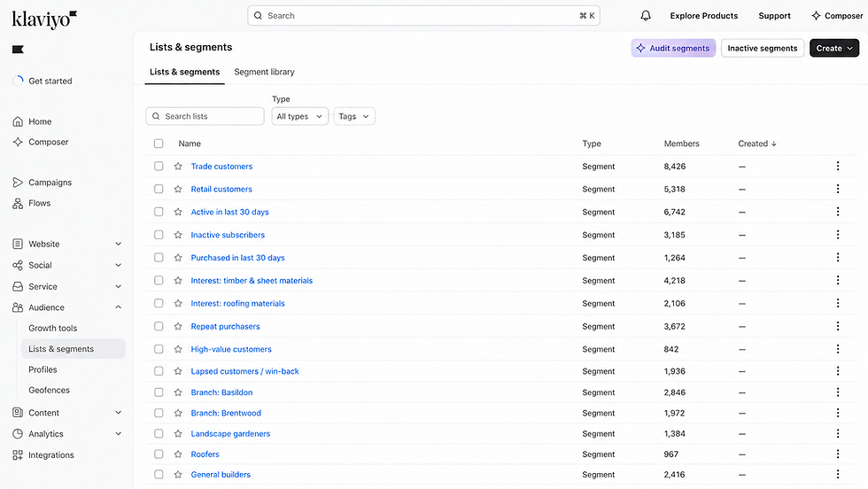The image size is (868, 489).
Task: Open the Create dropdown button
Action: point(833,48)
